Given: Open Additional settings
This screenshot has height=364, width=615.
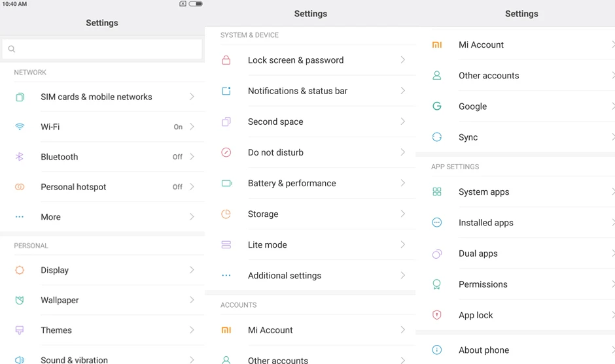Looking at the screenshot, I should [x=285, y=276].
